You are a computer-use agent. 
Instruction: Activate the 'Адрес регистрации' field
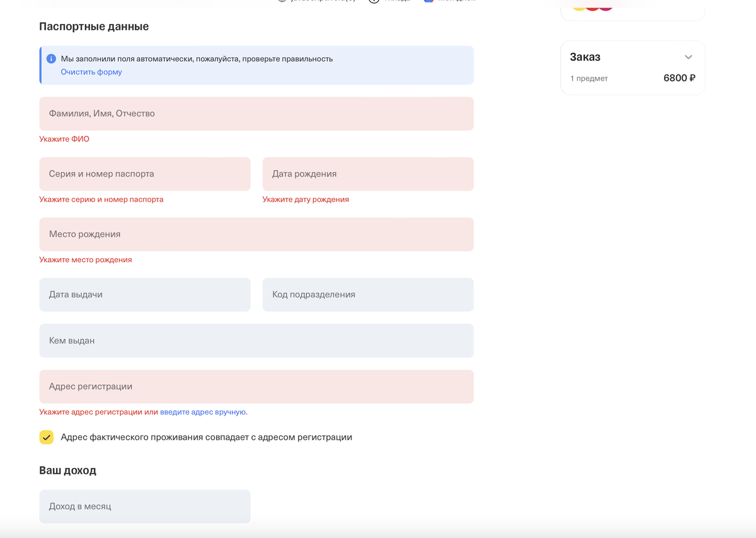point(256,387)
